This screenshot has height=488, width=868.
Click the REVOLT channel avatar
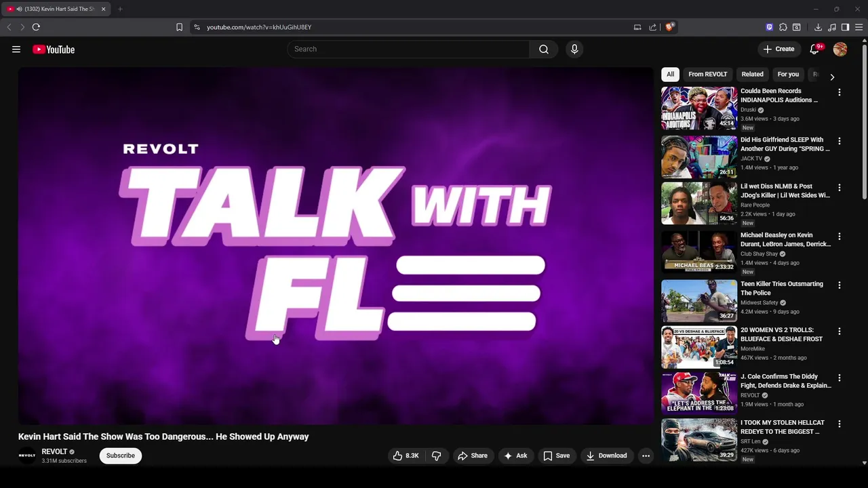point(27,455)
